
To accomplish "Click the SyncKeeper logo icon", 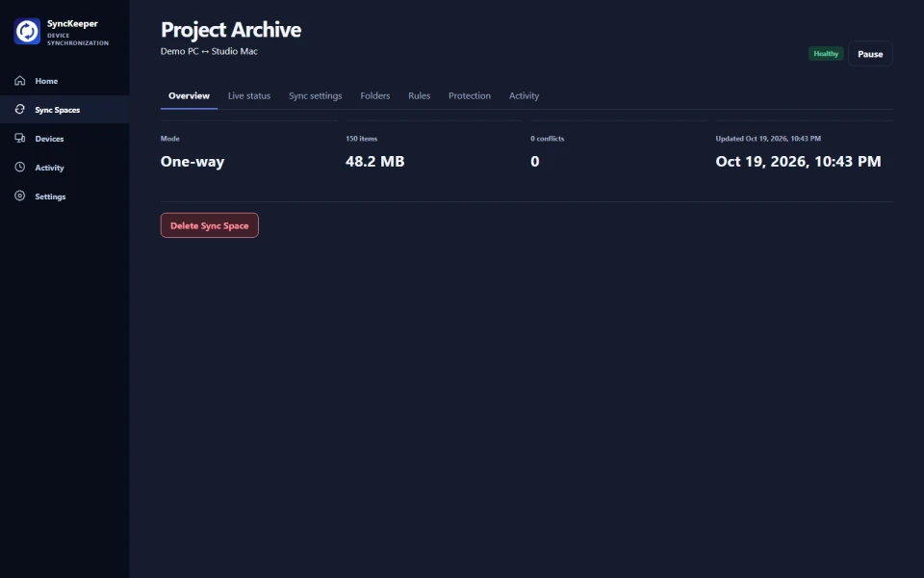I will 27,31.
